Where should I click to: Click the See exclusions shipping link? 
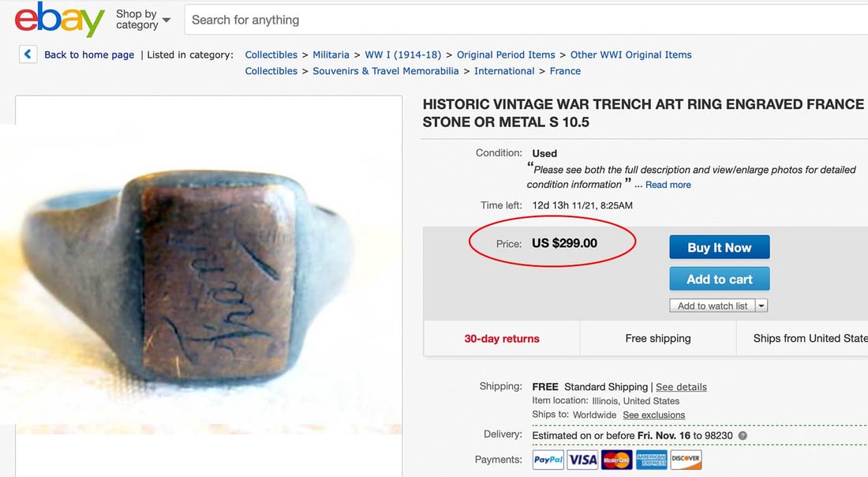click(x=653, y=415)
